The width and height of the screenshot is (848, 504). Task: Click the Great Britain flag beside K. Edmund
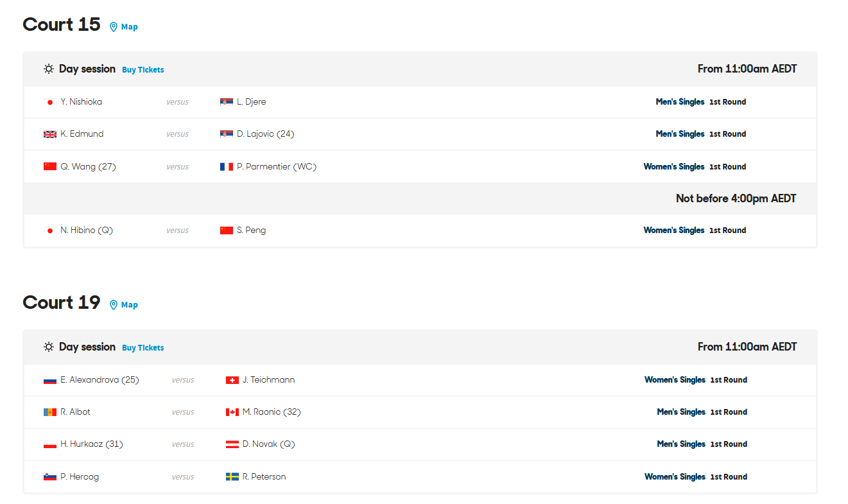tap(50, 134)
